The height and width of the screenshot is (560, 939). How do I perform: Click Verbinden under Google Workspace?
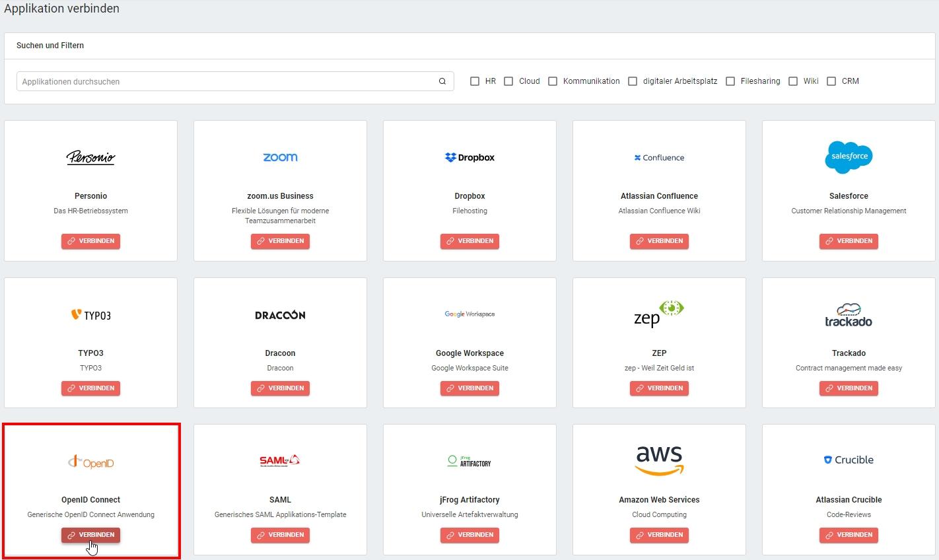click(x=470, y=388)
